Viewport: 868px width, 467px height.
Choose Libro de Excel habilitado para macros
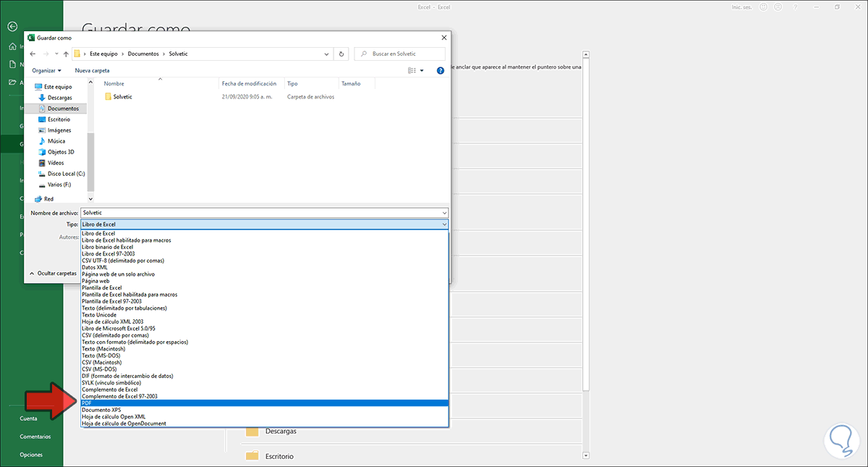pyautogui.click(x=265, y=240)
